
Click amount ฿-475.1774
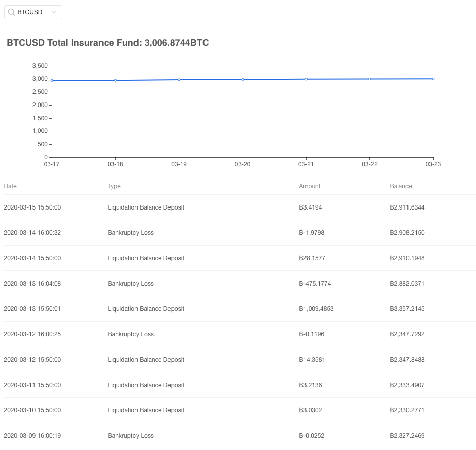[315, 284]
